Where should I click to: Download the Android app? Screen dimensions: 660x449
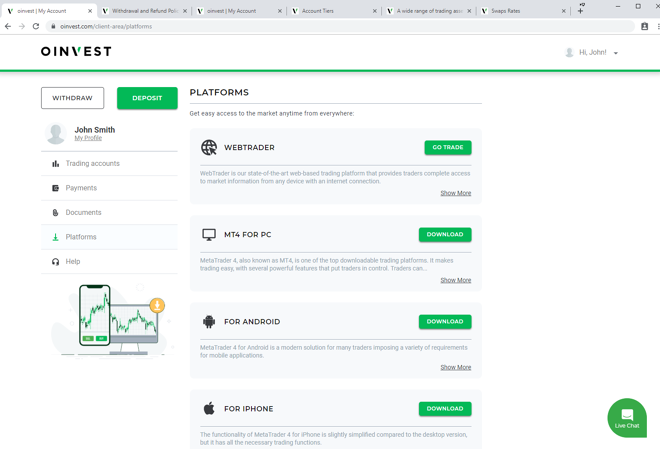point(445,321)
